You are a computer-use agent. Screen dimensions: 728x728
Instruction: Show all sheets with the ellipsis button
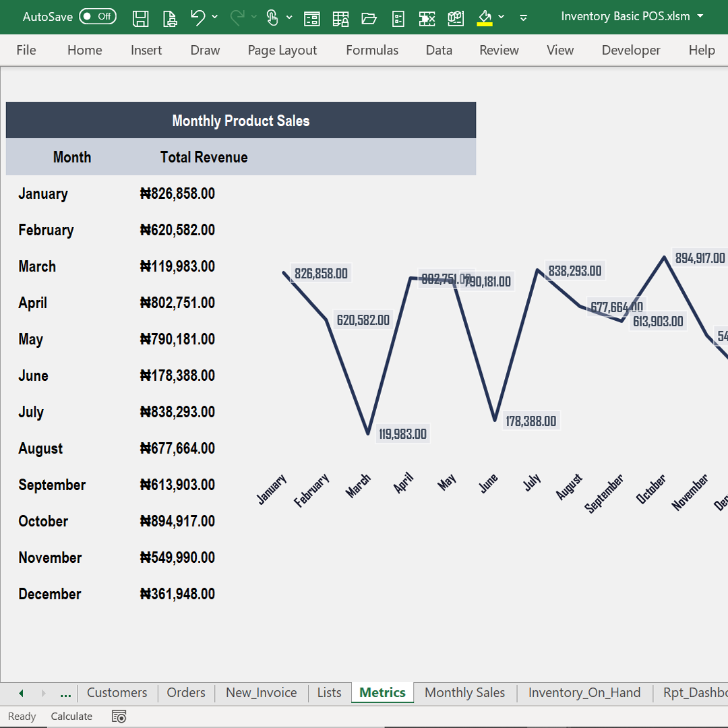click(65, 692)
